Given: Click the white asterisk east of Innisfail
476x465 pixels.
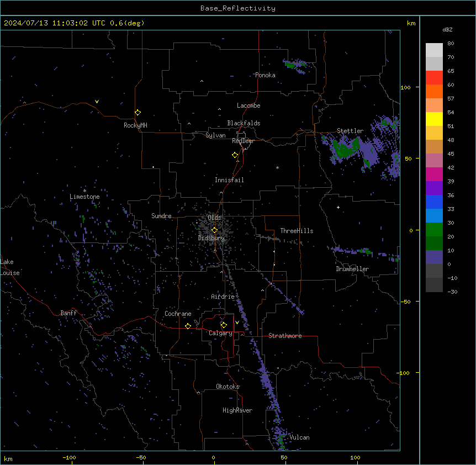Looking at the screenshot, I should point(277,167).
